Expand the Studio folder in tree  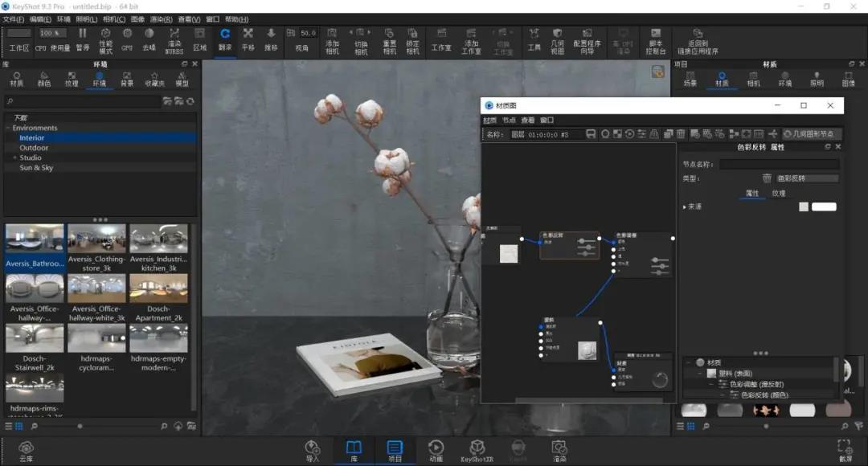[15, 157]
